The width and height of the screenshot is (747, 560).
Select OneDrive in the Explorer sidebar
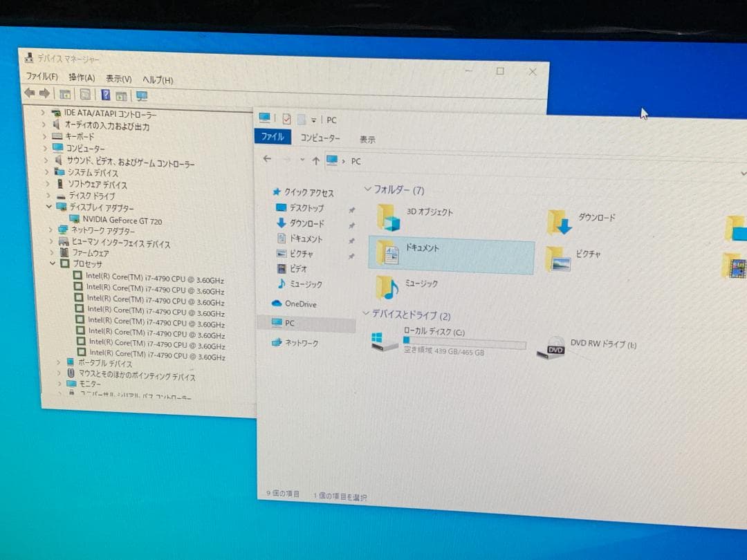[302, 304]
